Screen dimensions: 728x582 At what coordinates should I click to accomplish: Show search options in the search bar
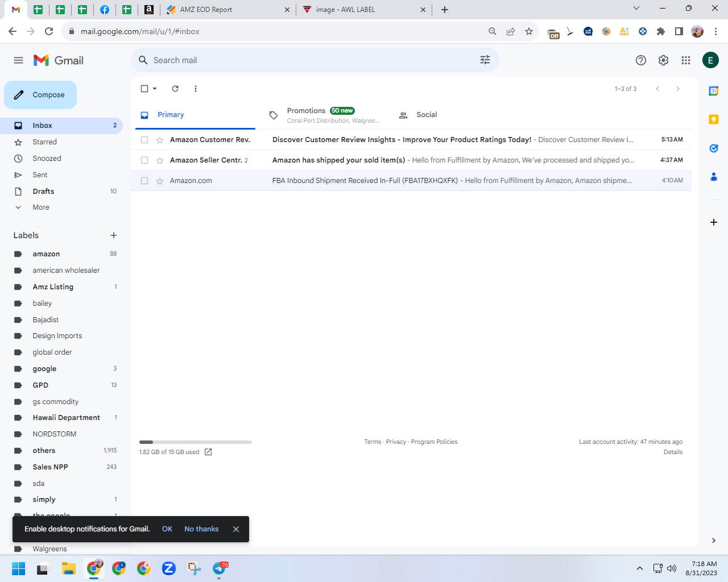[x=485, y=60]
